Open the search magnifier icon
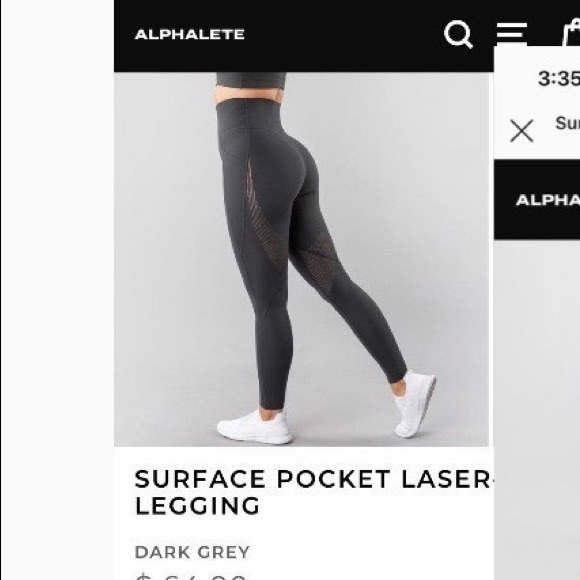 (x=458, y=34)
